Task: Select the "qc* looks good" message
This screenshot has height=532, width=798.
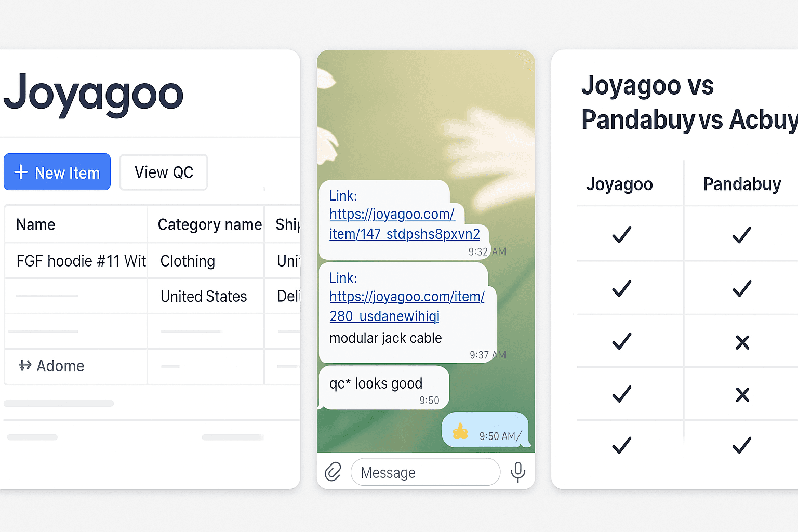Action: tap(376, 383)
